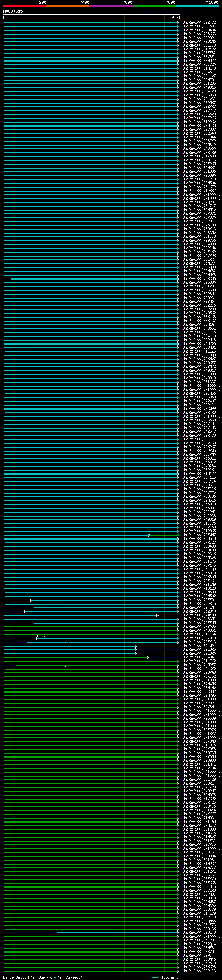Viewport: 222px width, 980px height.
Task: Open hit UniRef100_O22472
Action: click(x=199, y=23)
